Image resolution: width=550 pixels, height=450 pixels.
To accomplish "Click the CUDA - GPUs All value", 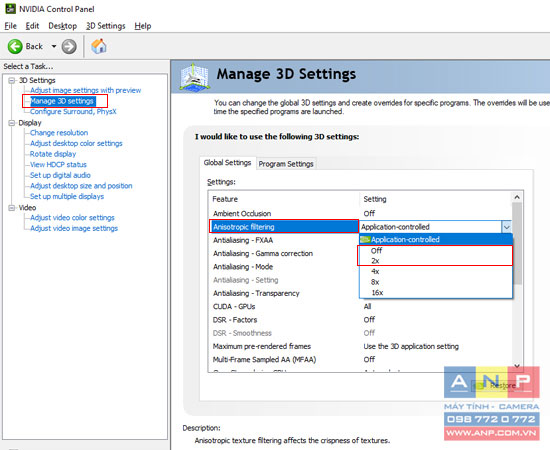I will tap(367, 307).
